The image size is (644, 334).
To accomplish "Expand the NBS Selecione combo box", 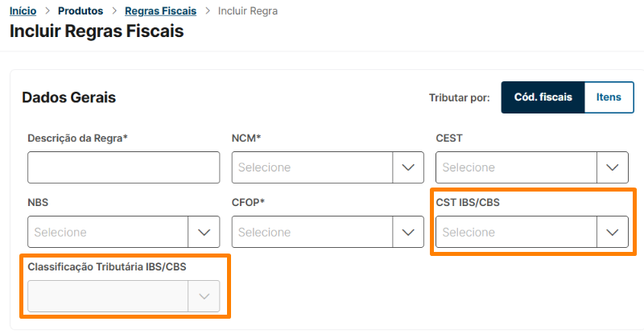I will coord(108,232).
